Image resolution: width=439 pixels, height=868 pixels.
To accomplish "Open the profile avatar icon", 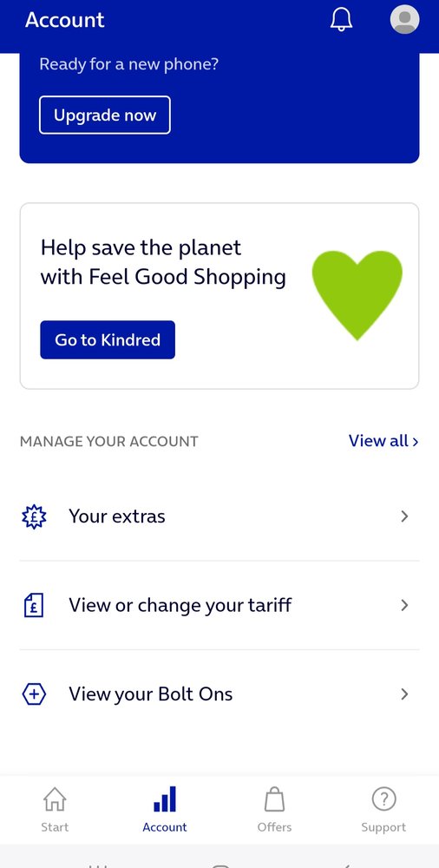I will (x=404, y=19).
